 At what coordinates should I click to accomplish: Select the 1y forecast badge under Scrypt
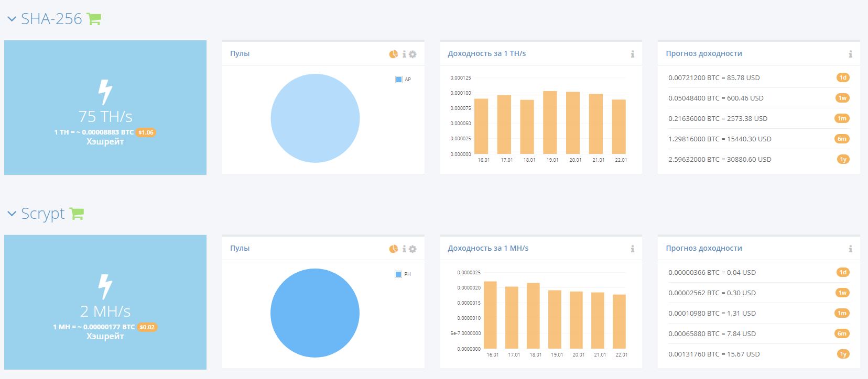point(843,354)
